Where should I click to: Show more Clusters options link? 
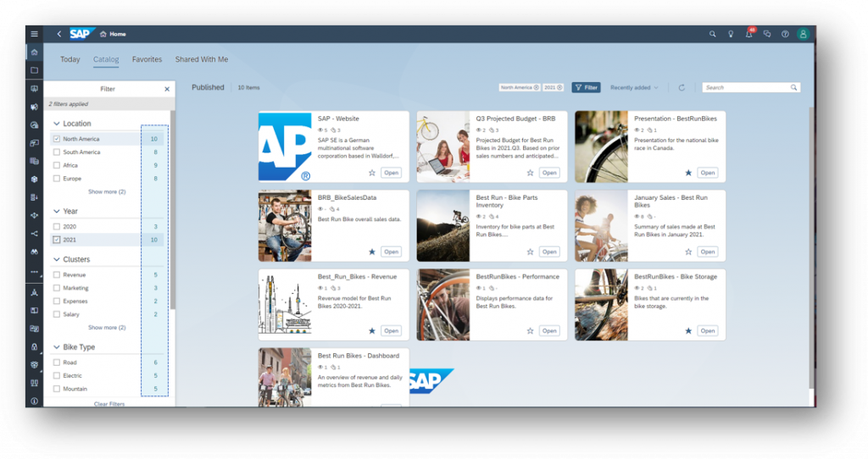(x=107, y=328)
